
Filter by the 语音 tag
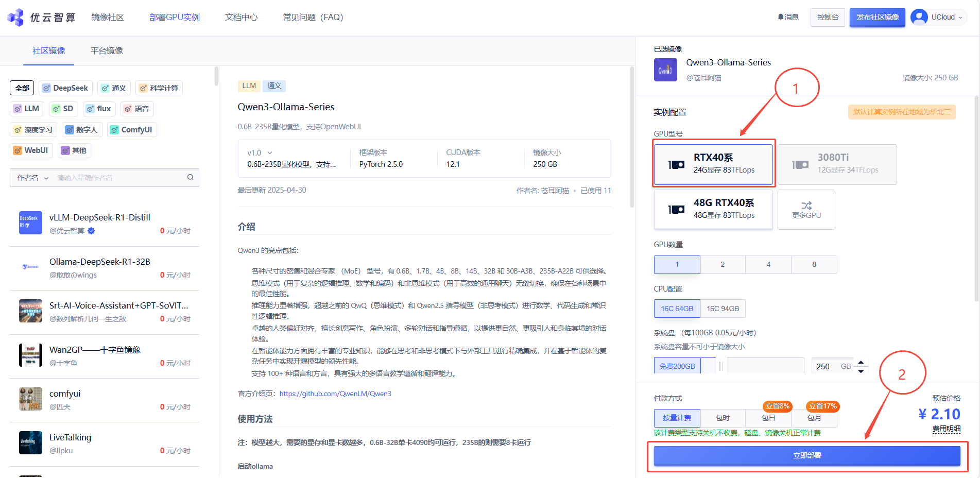(137, 109)
